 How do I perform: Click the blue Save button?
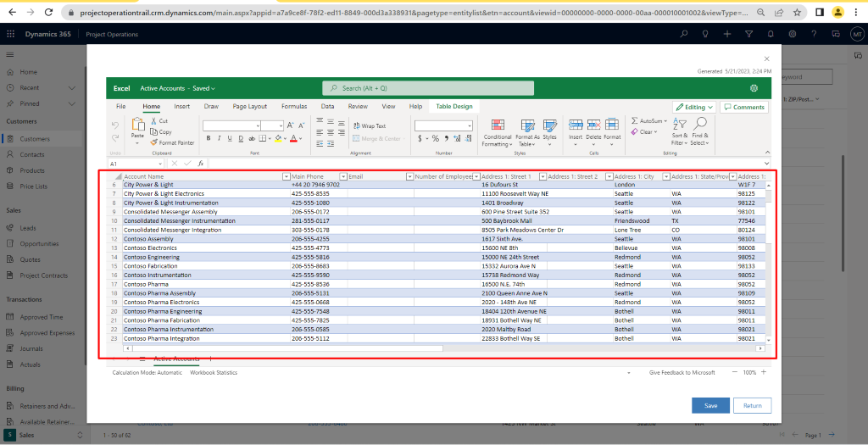(x=710, y=405)
